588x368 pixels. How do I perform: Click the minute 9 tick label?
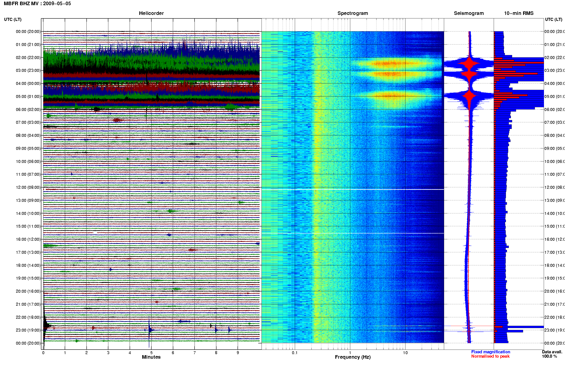click(x=238, y=353)
